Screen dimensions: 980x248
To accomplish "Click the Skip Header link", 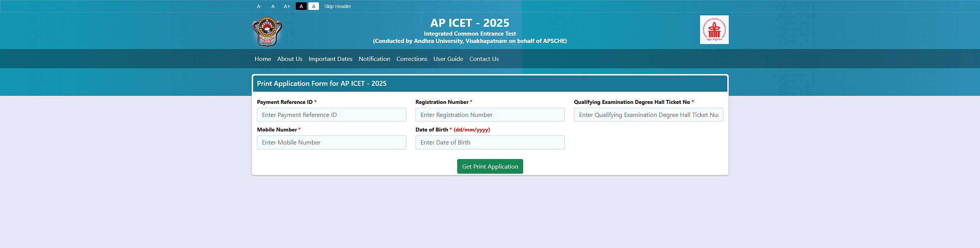I will pos(337,6).
